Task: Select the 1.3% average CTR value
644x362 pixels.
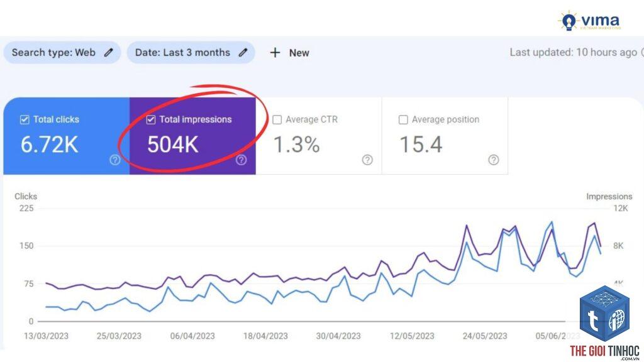Action: click(297, 145)
